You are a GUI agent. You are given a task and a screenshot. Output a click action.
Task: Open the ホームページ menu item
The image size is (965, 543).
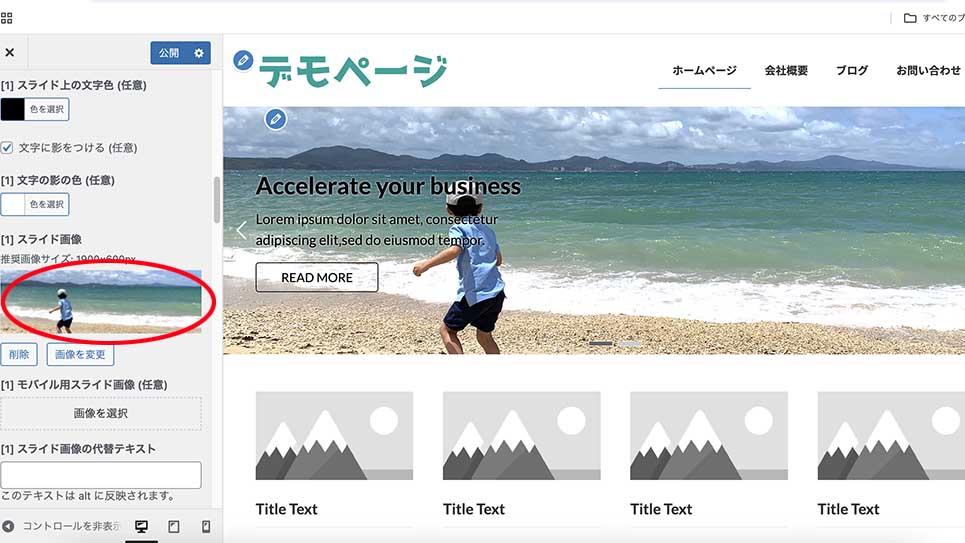click(704, 70)
